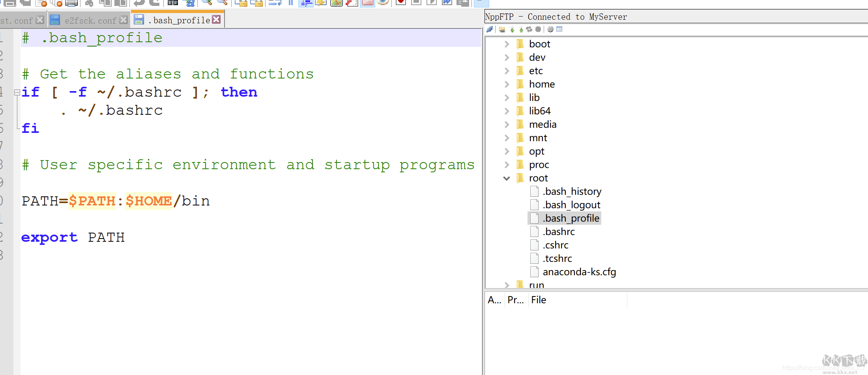Screen dimensions: 868x375
Task: Close the e2fsck.conf tab
Action: click(123, 20)
